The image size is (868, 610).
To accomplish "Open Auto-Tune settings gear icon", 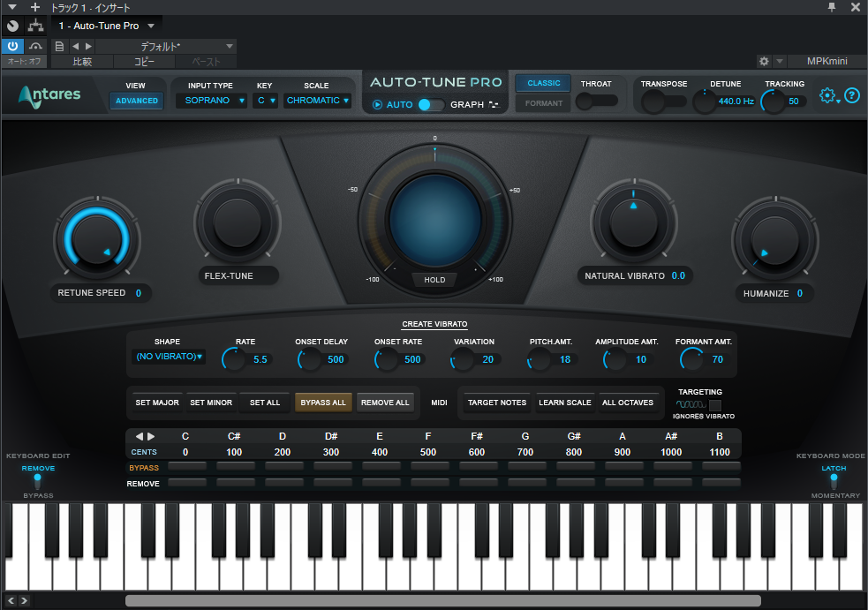I will pyautogui.click(x=827, y=95).
